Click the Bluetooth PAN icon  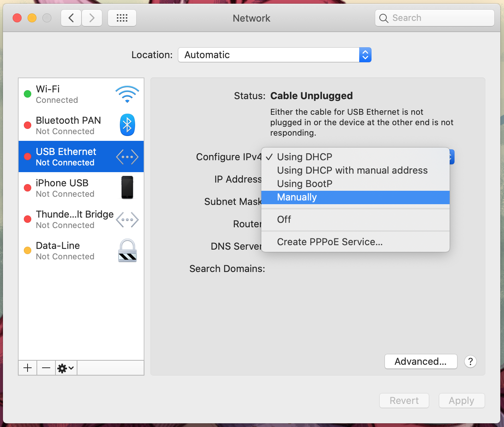[x=127, y=125]
